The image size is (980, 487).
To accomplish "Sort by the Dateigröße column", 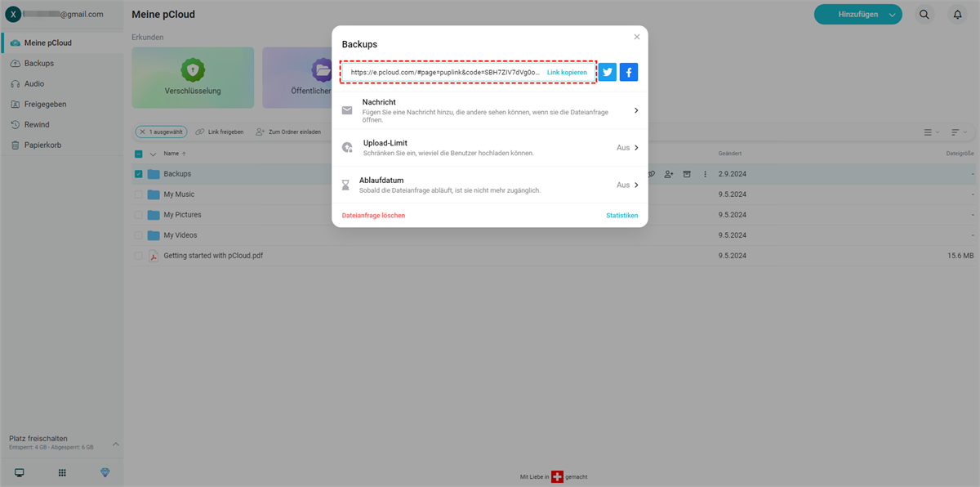I will click(x=960, y=154).
